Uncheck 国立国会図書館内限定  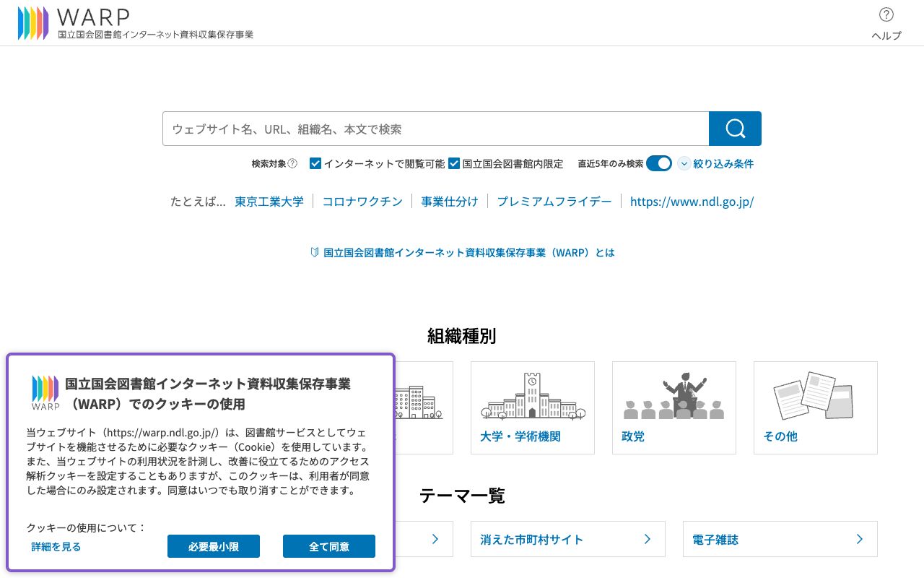point(454,163)
